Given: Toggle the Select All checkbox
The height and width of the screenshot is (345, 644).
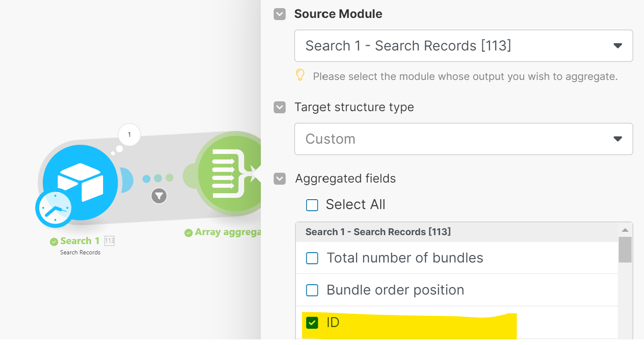Looking at the screenshot, I should point(312,205).
